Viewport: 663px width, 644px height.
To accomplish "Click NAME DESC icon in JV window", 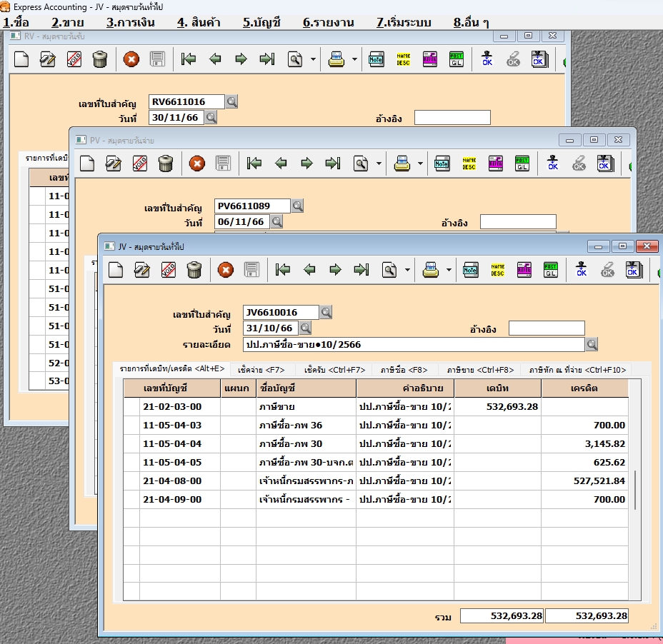I will coord(498,270).
